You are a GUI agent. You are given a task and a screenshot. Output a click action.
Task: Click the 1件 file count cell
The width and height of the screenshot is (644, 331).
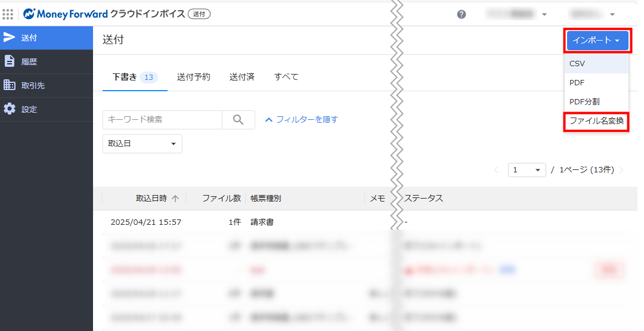tap(235, 222)
